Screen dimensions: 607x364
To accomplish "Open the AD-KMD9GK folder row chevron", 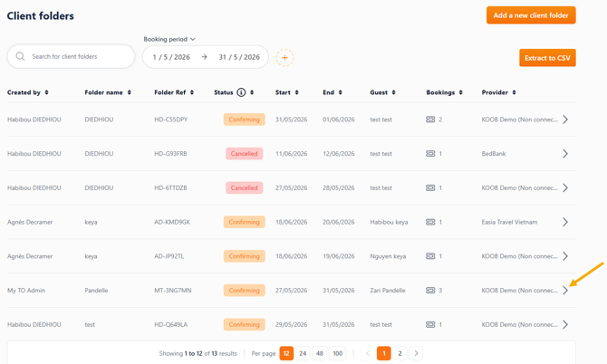I will click(565, 222).
